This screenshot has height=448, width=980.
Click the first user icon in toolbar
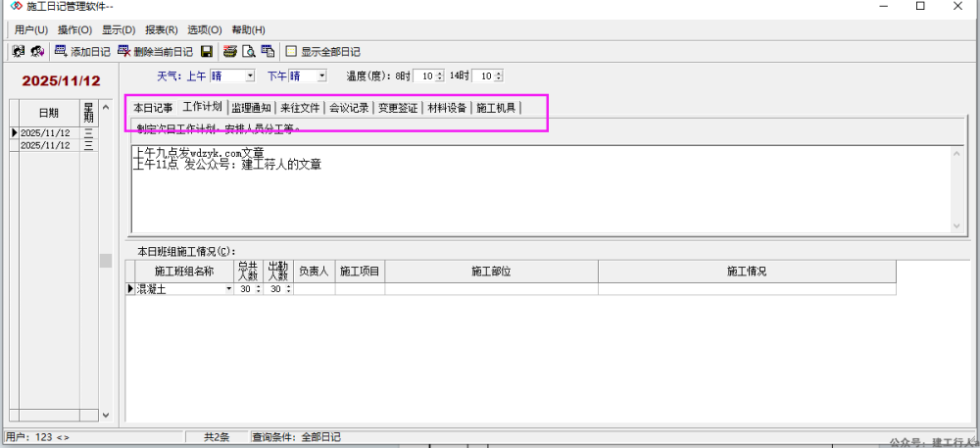coord(18,51)
